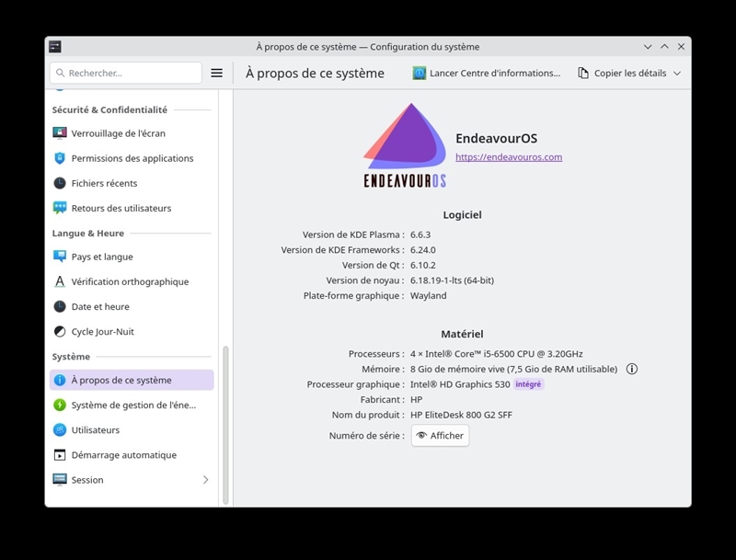Launch Centre d'informations from the header
Viewport: 736px width, 560px height.
click(488, 73)
